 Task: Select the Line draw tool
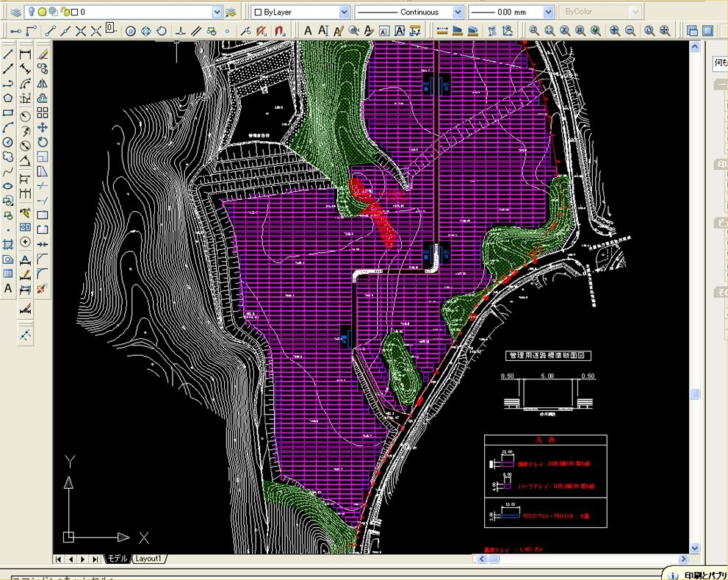click(8, 54)
